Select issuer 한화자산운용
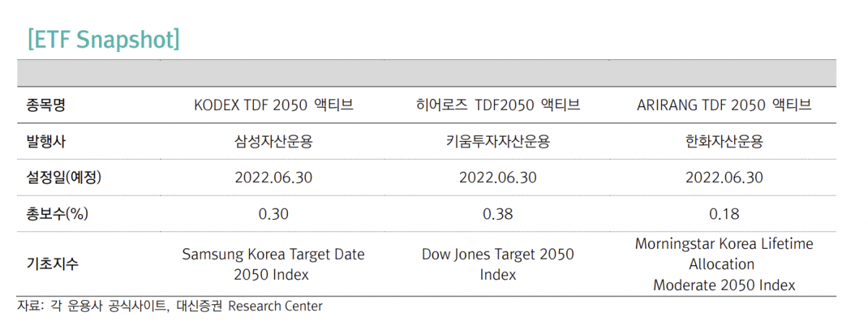The height and width of the screenshot is (334, 868). point(723,141)
